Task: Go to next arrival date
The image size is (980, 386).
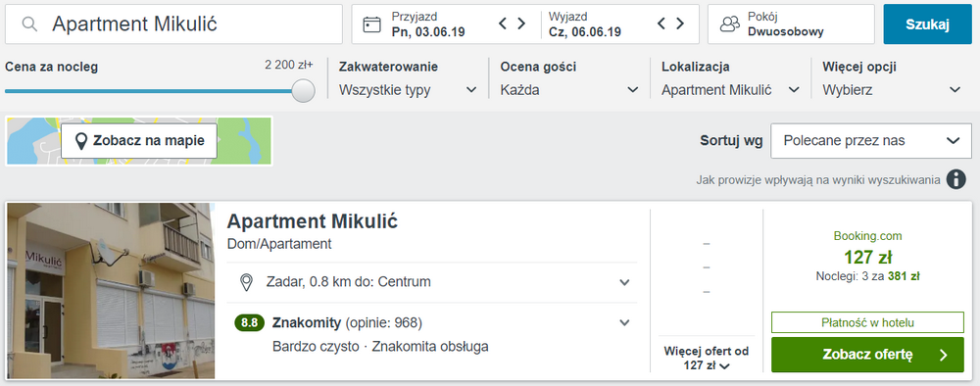Action: tap(521, 24)
